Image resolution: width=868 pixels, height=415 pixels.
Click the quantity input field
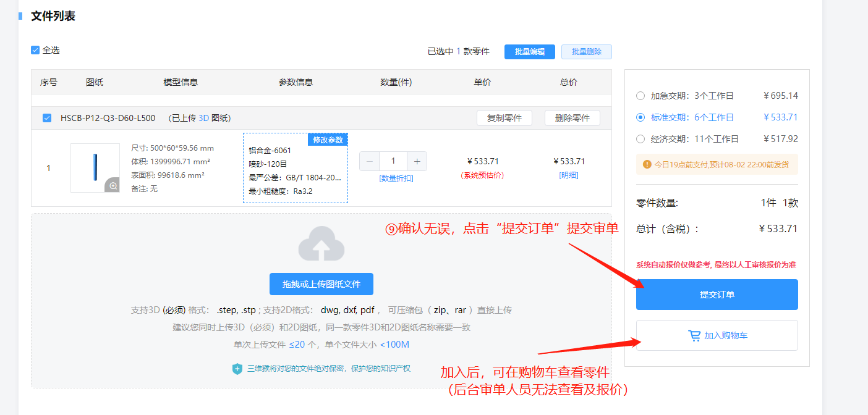pyautogui.click(x=393, y=161)
